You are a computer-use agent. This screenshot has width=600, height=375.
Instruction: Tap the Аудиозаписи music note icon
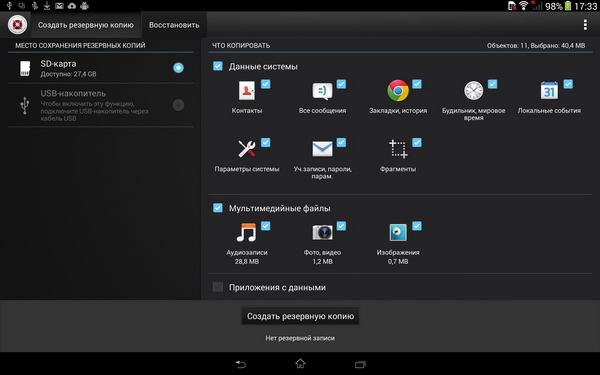(246, 232)
